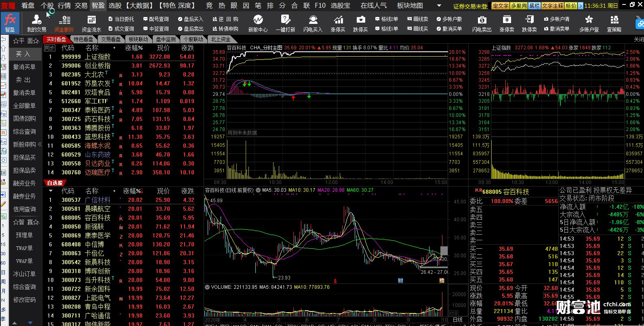The width and height of the screenshot is (644, 326).
Task: Click the 智盈 fx icon in toolbar
Action: 10,23
